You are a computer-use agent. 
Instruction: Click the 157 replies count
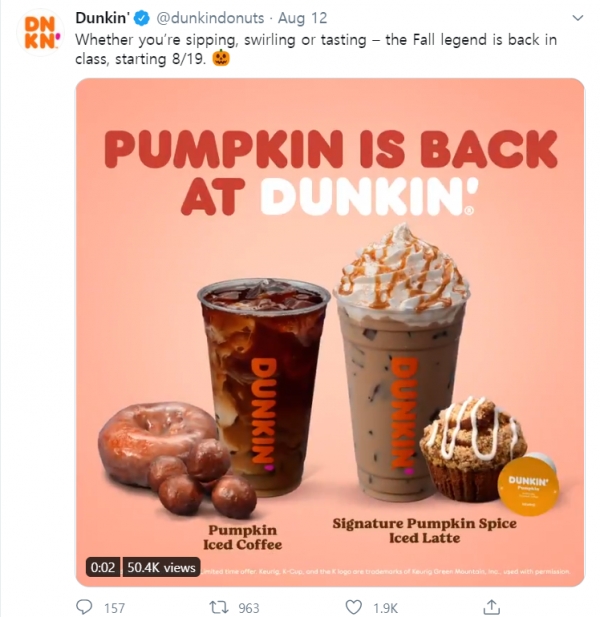114,608
